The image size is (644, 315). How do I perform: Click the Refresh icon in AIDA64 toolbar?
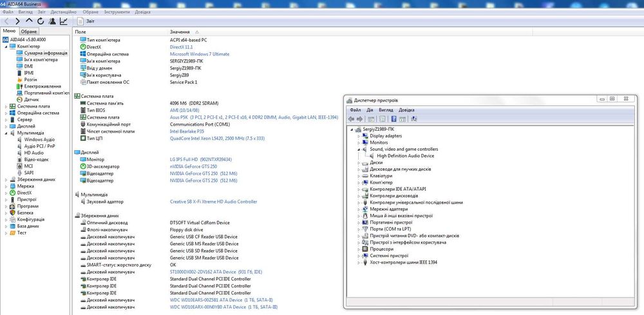click(40, 21)
